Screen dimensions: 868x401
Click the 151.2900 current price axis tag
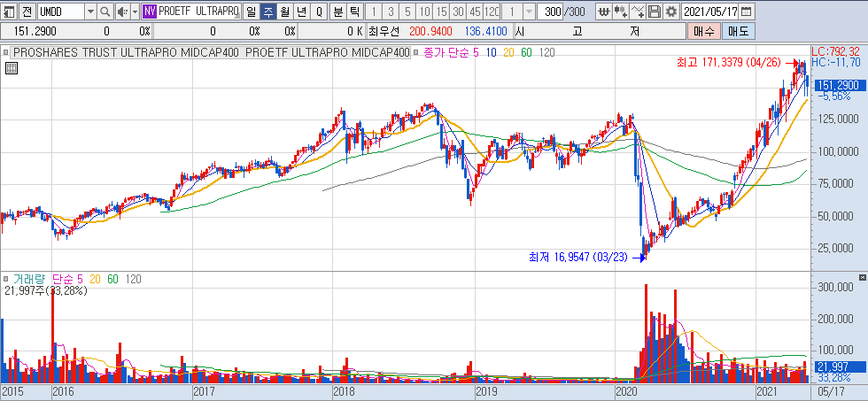click(839, 85)
